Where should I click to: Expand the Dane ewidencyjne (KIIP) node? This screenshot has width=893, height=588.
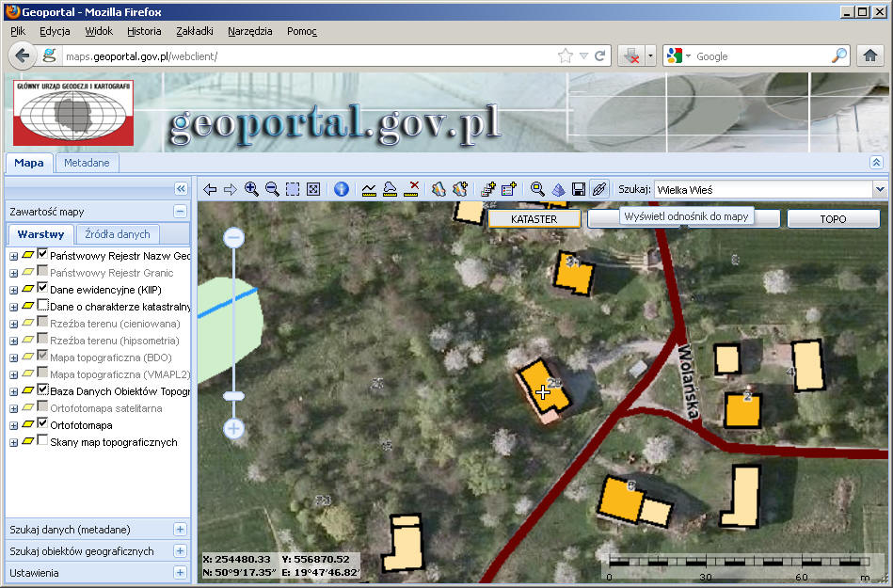coord(14,290)
